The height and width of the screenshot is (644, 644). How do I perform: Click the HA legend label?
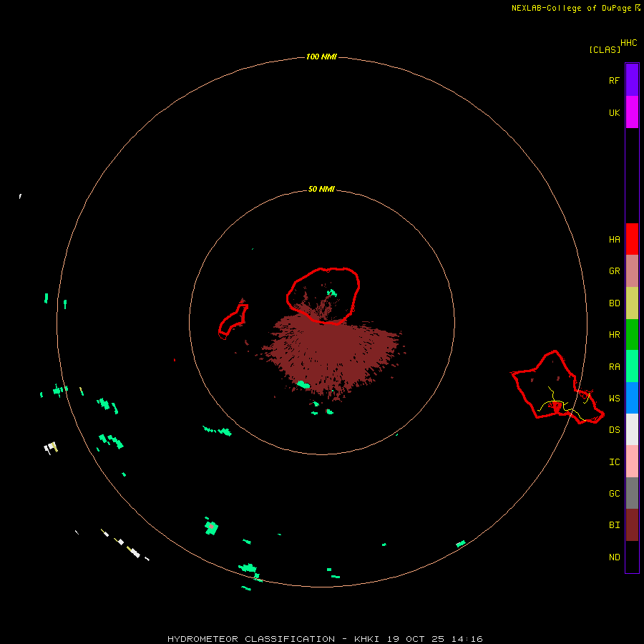coord(614,240)
